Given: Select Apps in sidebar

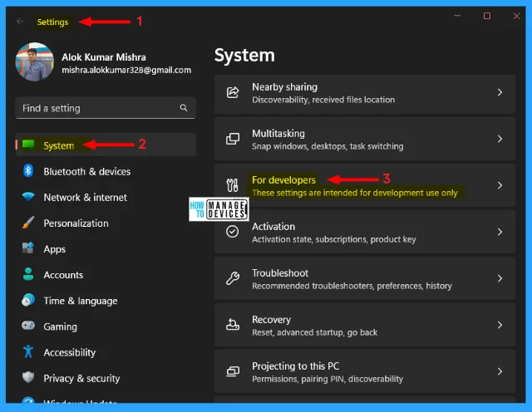Looking at the screenshot, I should pyautogui.click(x=55, y=249).
